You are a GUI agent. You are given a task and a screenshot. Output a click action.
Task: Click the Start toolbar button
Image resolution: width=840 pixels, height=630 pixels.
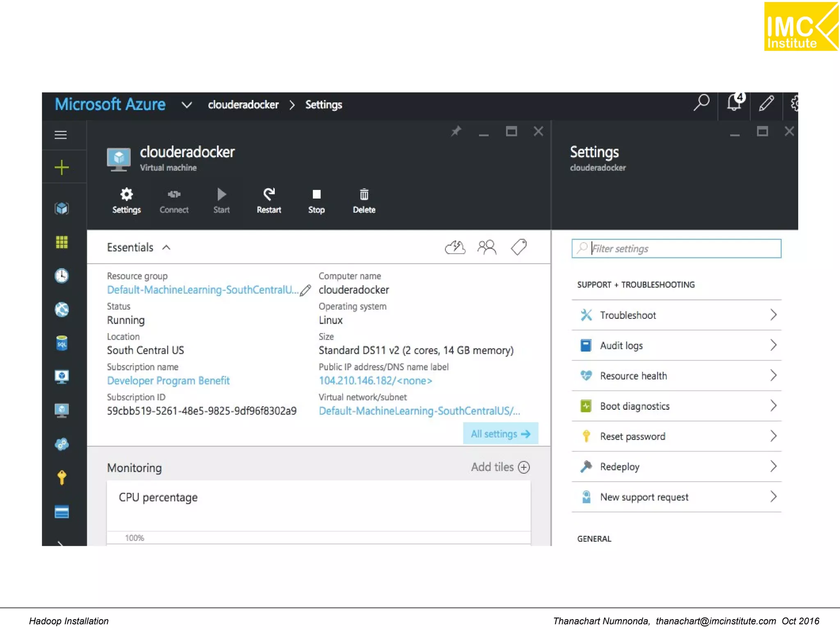tap(221, 201)
